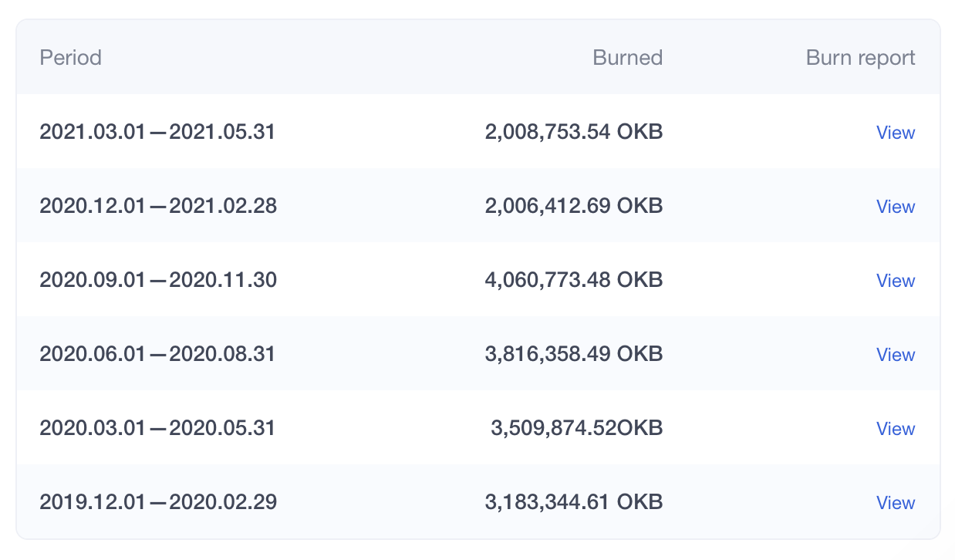The image size is (955, 560).
Task: Select the 2019.12.01—2020.02.29 period cell
Action: (x=158, y=502)
